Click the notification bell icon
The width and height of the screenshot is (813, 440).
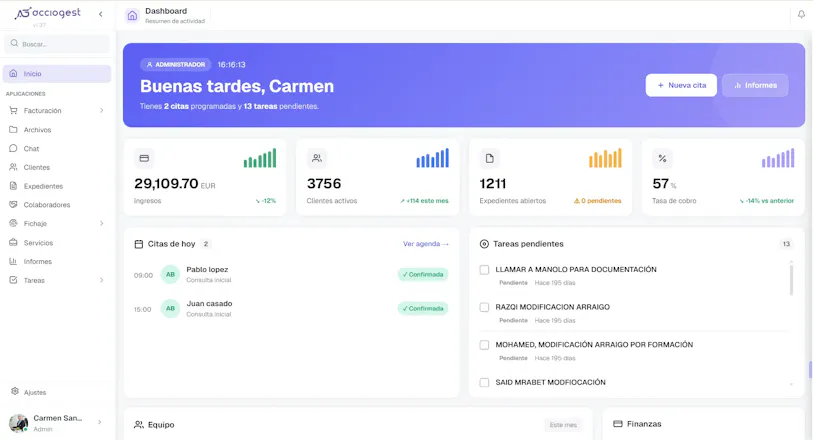pyautogui.click(x=801, y=15)
